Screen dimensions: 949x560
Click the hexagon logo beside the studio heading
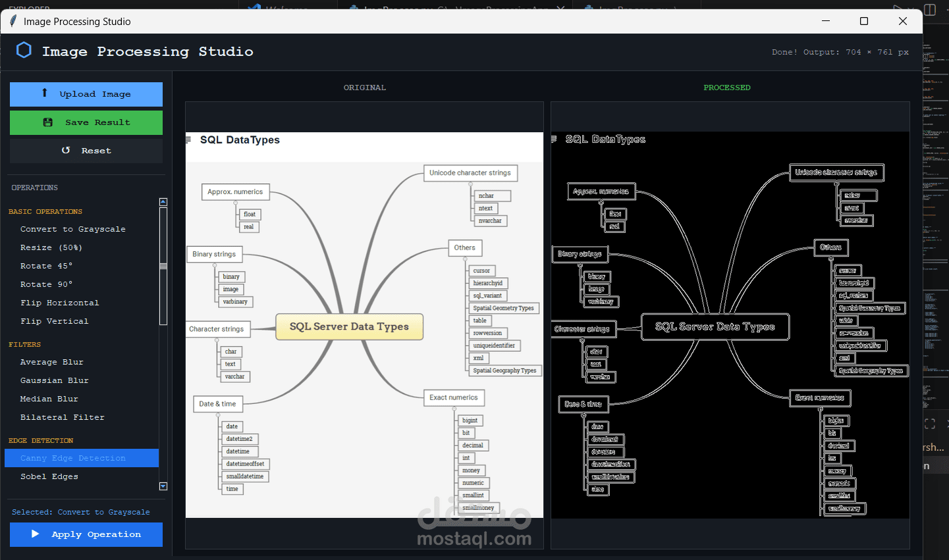[x=24, y=51]
